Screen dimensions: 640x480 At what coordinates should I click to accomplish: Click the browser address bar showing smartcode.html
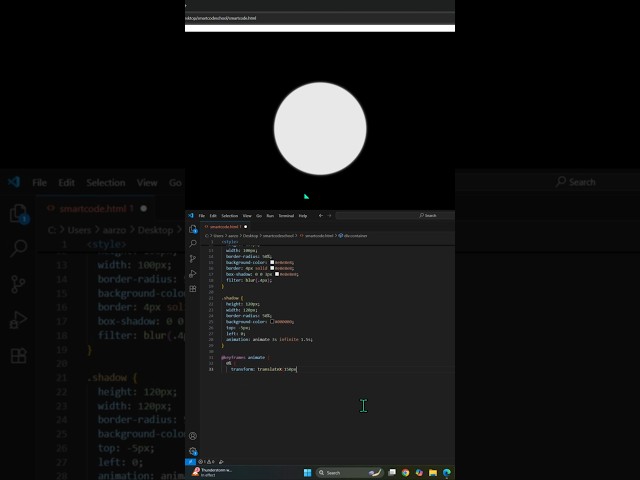(x=320, y=18)
